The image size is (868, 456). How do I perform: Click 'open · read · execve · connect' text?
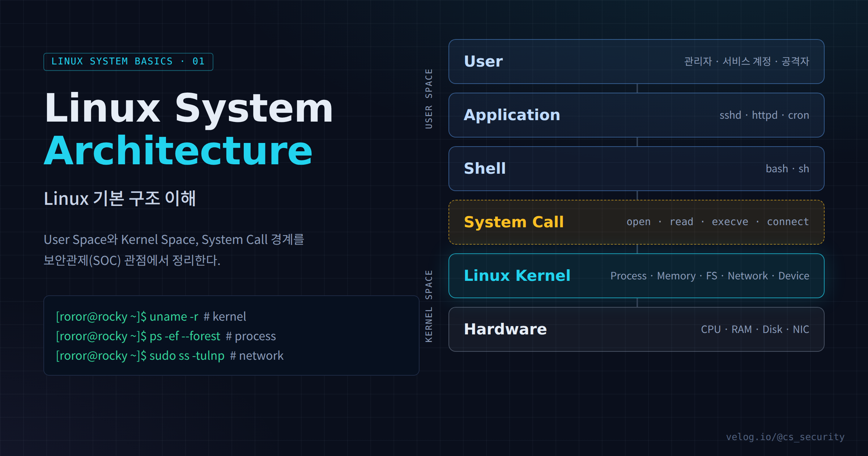[x=718, y=221]
